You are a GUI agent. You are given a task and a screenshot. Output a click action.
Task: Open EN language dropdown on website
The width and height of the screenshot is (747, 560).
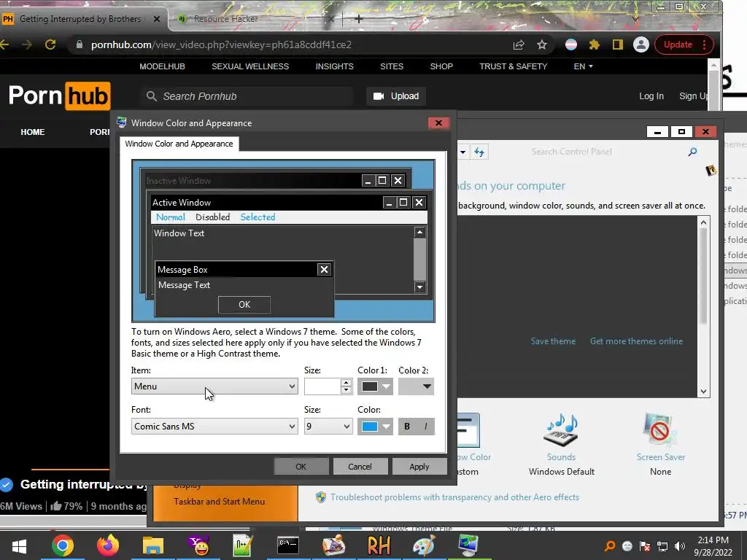(x=583, y=66)
